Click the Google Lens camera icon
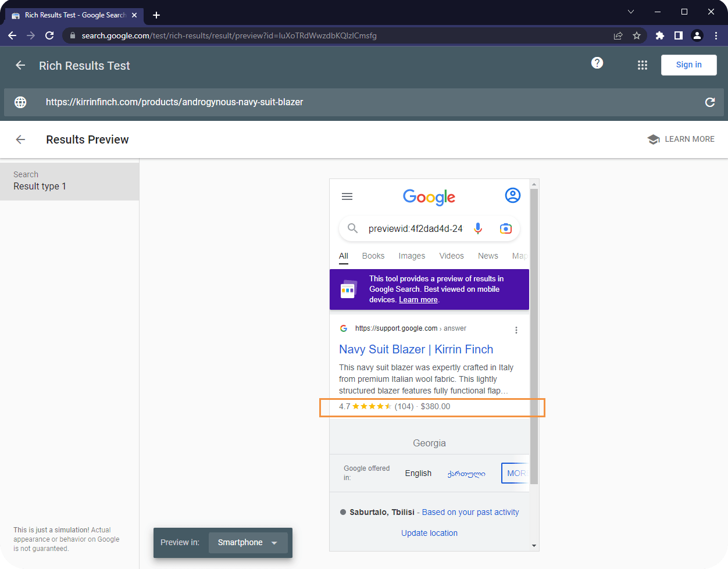 point(506,228)
